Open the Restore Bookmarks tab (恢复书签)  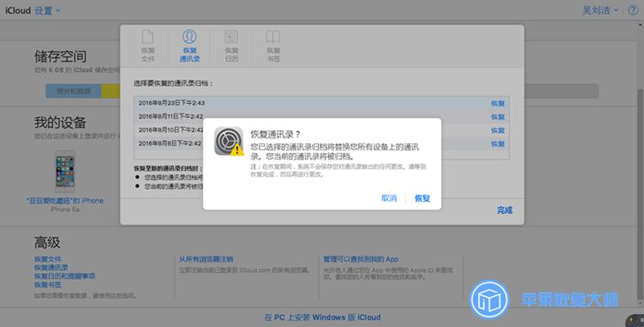[273, 46]
